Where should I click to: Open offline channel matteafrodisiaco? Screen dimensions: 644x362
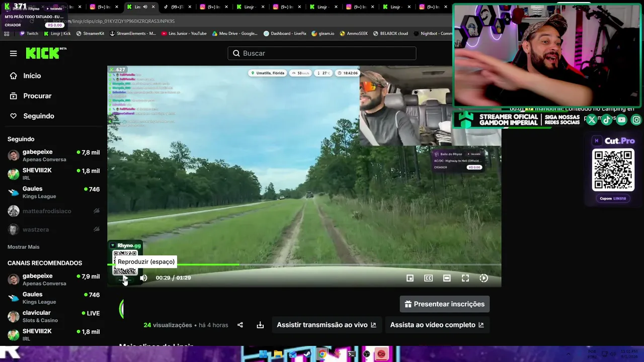pos(53,211)
